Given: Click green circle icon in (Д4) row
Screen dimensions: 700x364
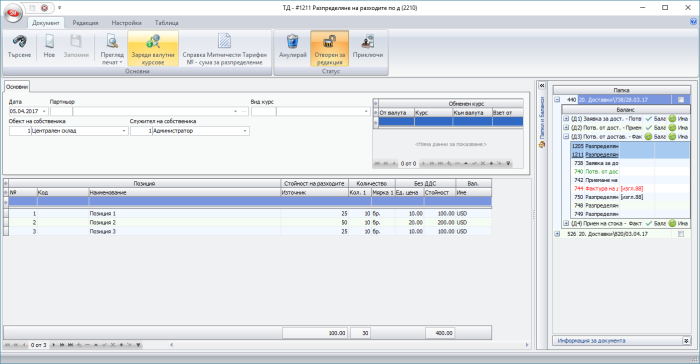Looking at the screenshot, I should 672,223.
